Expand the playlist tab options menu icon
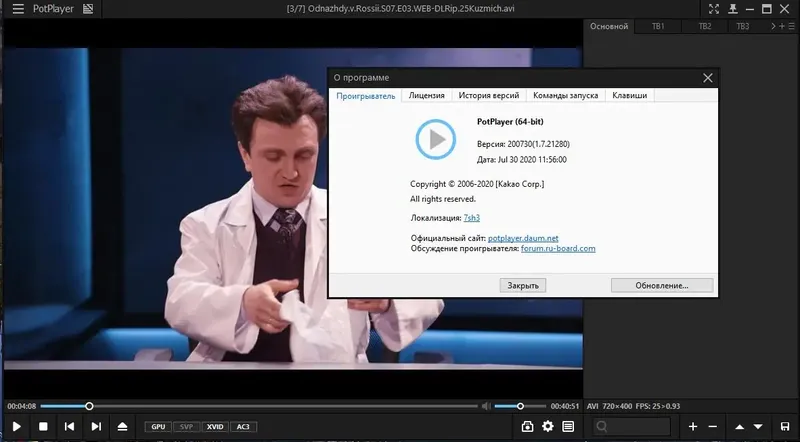800x442 pixels. tap(791, 26)
